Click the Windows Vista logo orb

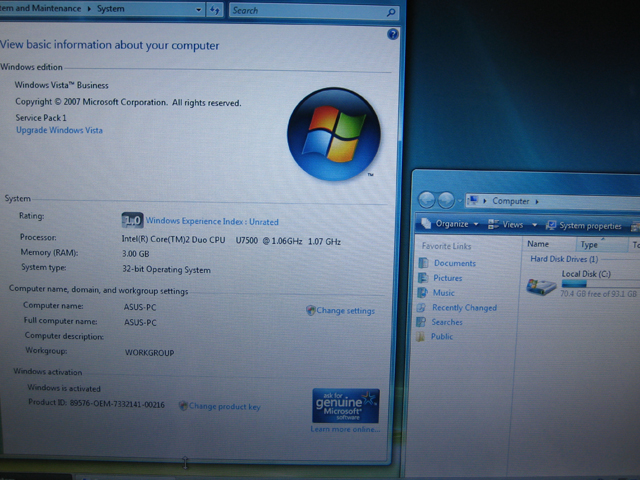click(334, 134)
